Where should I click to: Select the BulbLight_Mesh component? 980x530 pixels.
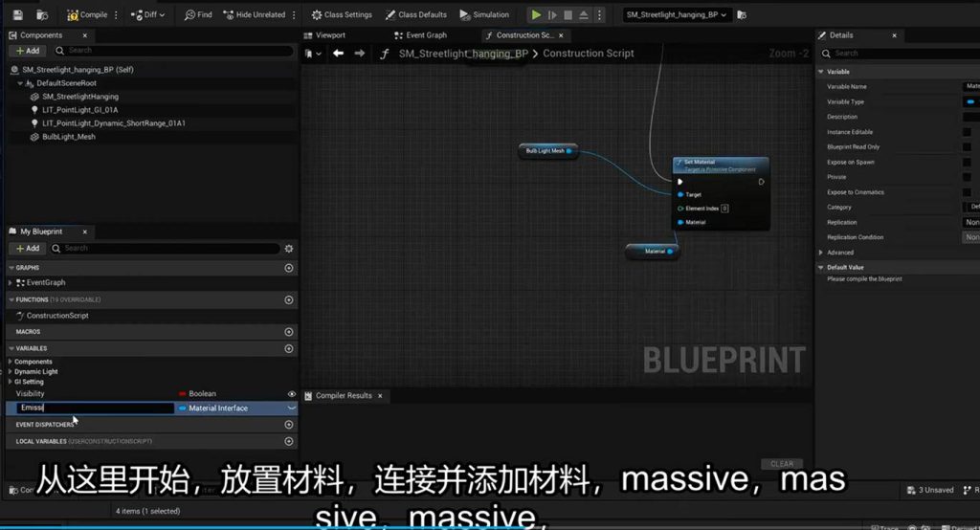tap(68, 137)
